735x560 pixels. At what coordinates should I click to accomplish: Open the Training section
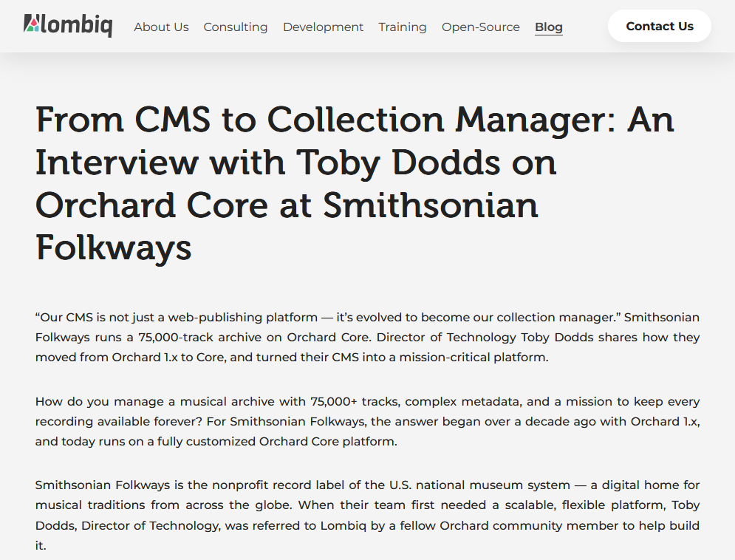pos(402,27)
